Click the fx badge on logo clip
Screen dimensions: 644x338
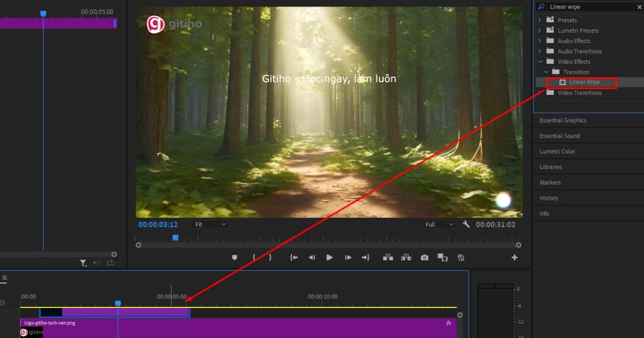tap(449, 323)
